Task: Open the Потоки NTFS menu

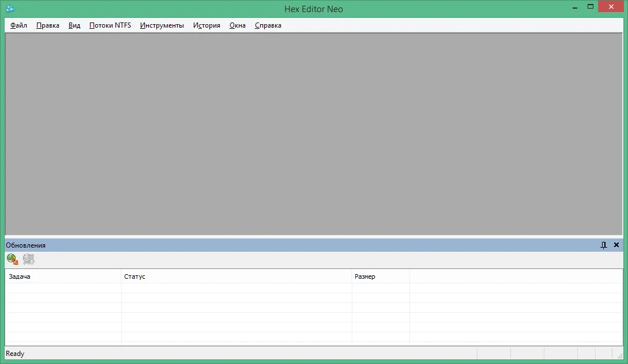Action: pos(110,25)
